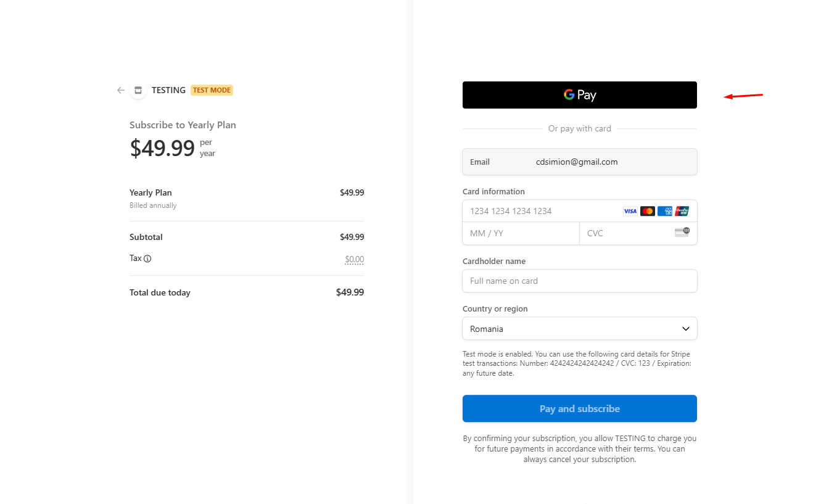Focus the MM / YY expiry field

coord(521,233)
